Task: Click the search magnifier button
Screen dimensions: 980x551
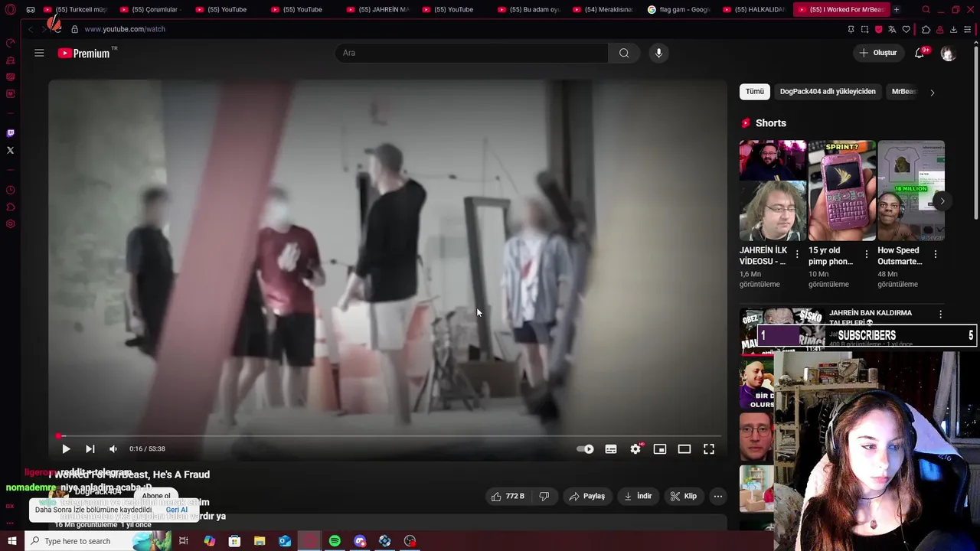Action: [624, 53]
